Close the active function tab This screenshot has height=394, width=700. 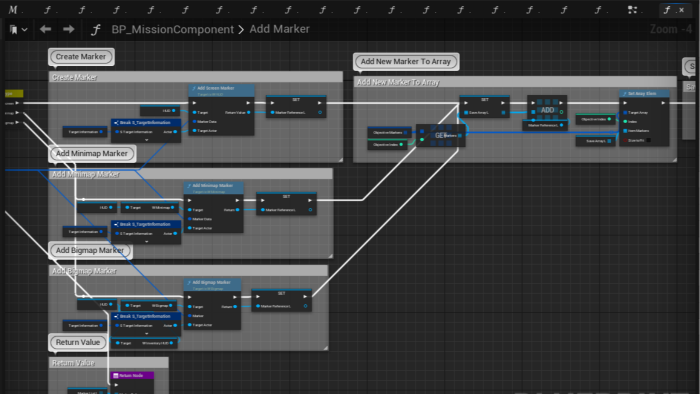682,10
